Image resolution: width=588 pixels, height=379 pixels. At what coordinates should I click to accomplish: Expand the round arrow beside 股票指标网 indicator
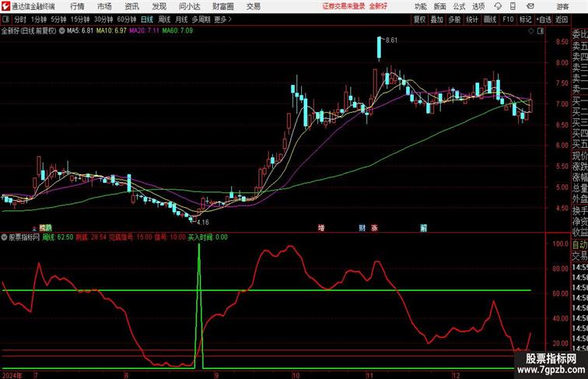coord(4,237)
